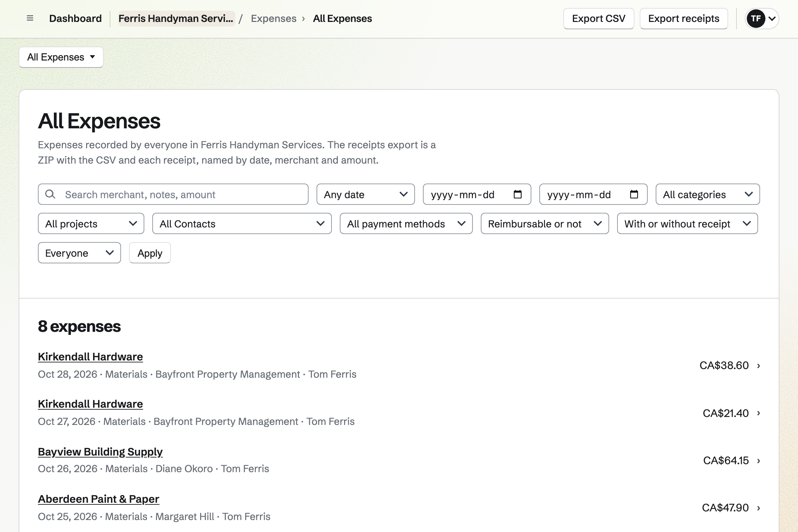This screenshot has height=532, width=798.
Task: Open the CA$38.60 expense row chevron
Action: coord(759,365)
